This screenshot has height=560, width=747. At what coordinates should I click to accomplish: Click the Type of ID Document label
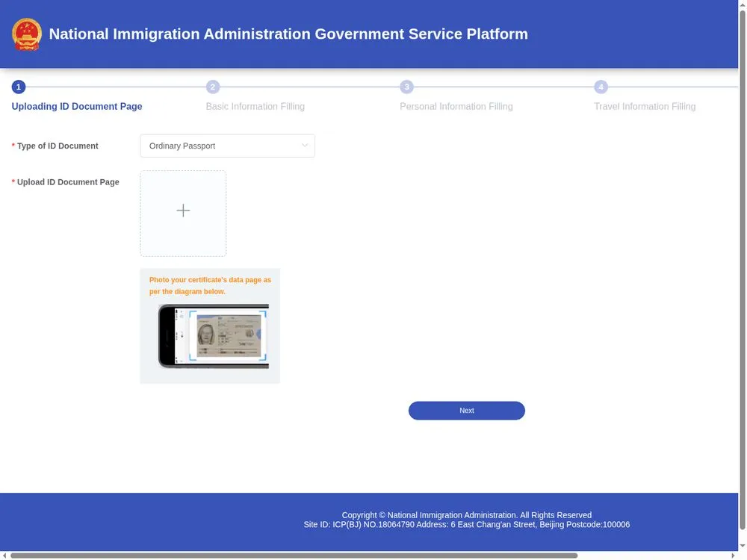click(58, 146)
